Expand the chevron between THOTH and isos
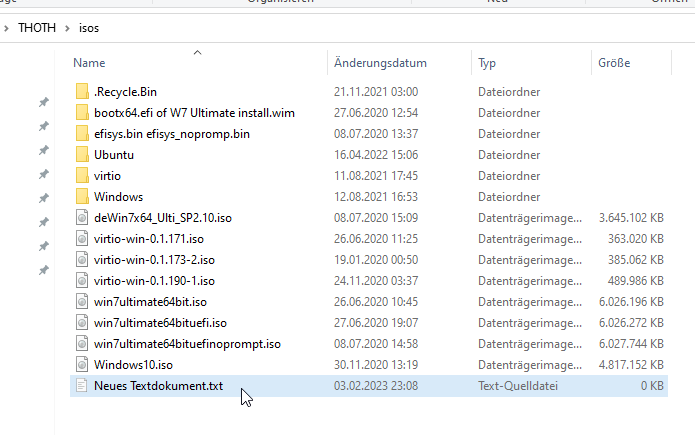 (67, 28)
